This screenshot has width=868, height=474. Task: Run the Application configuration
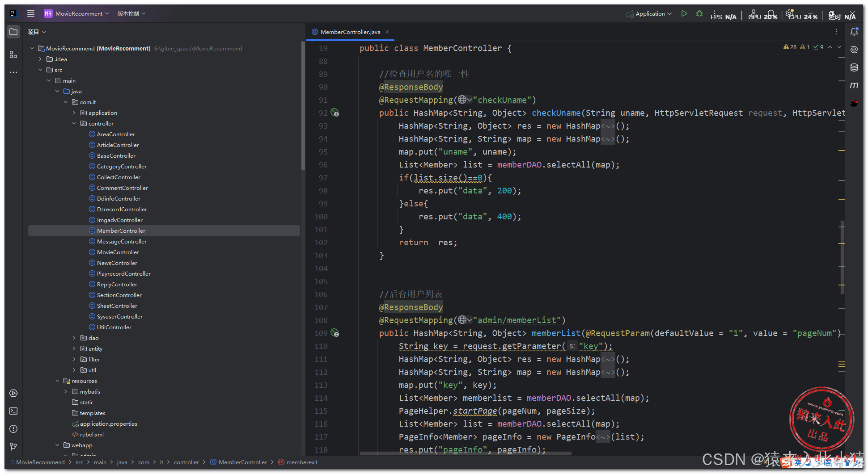[684, 14]
